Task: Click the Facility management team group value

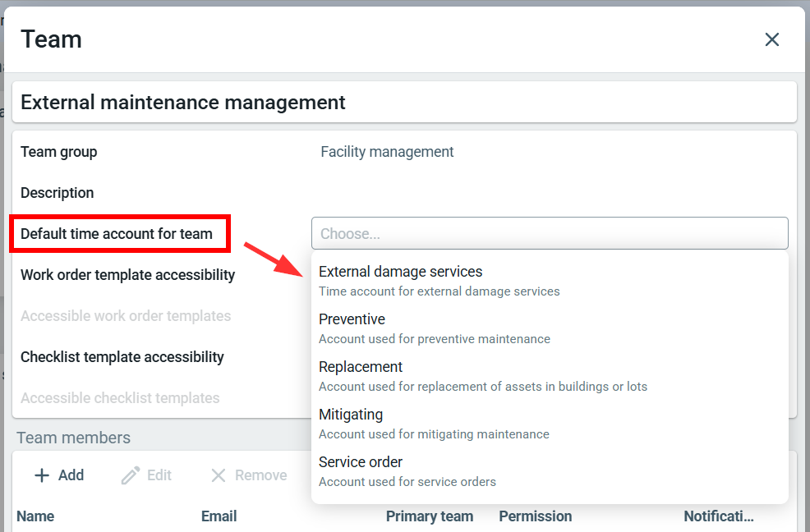Action: (x=387, y=152)
